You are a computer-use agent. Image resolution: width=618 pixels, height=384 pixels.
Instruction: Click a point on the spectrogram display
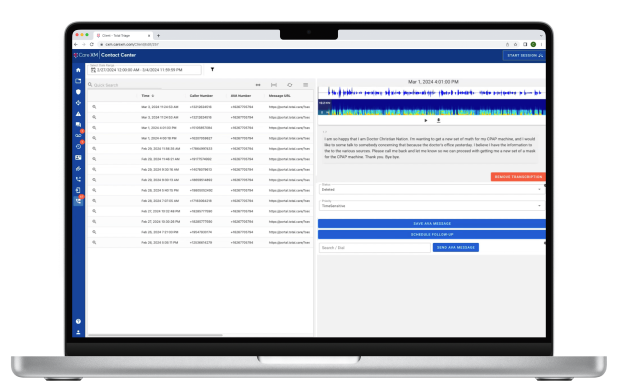pyautogui.click(x=432, y=107)
